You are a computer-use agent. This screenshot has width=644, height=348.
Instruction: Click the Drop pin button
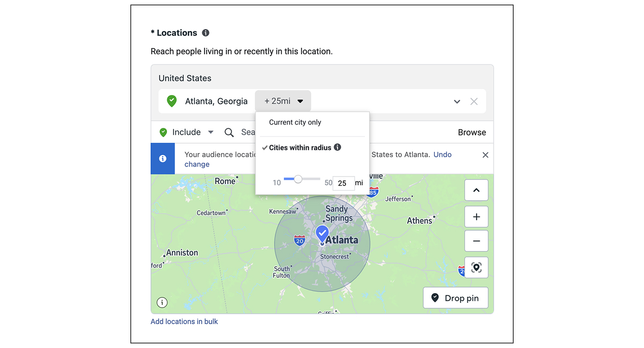455,298
